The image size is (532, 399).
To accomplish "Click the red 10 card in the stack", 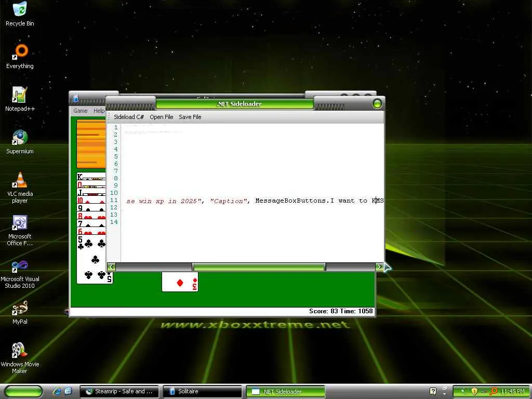I will 91,200.
